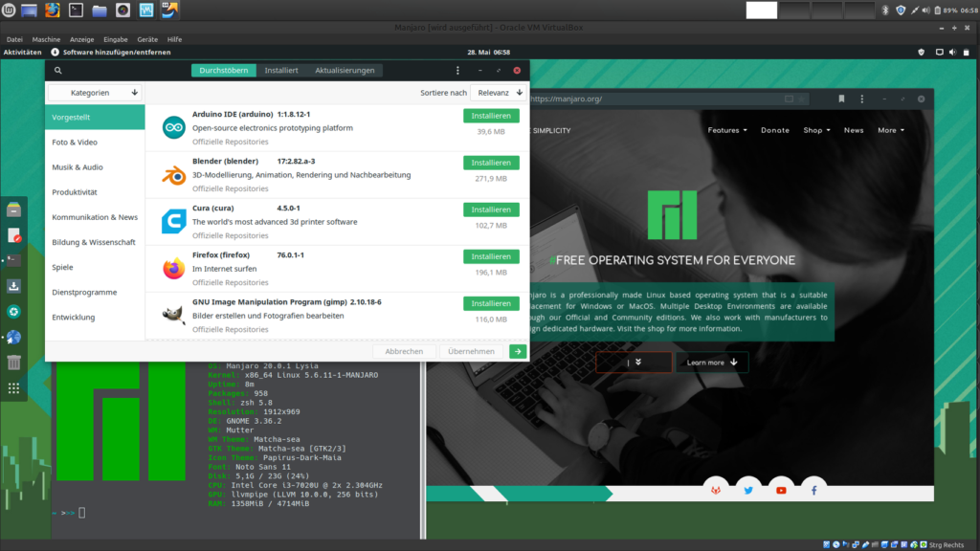Viewport: 980px width, 551px height.
Task: Open the Twitter link on Manjaro page
Action: [748, 490]
